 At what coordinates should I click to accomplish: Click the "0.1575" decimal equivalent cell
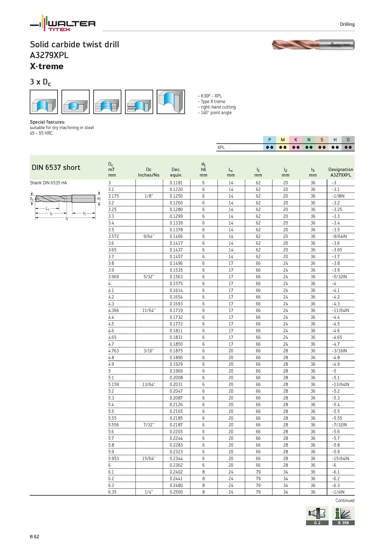click(176, 284)
